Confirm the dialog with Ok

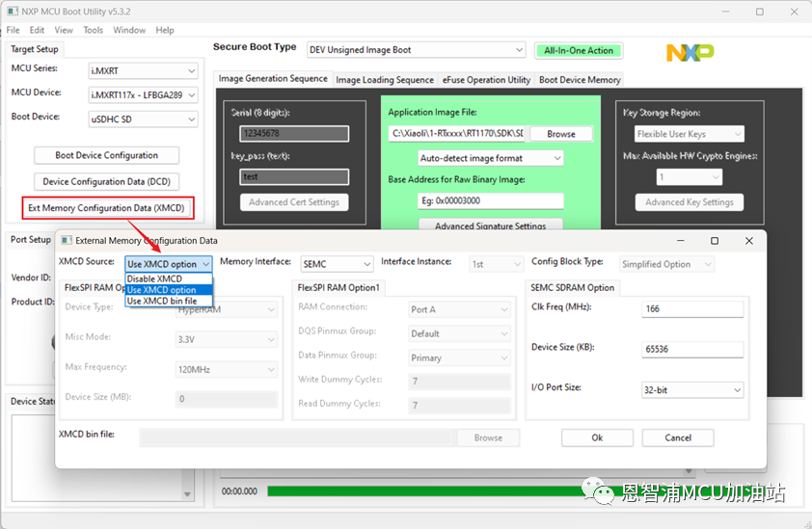point(597,437)
